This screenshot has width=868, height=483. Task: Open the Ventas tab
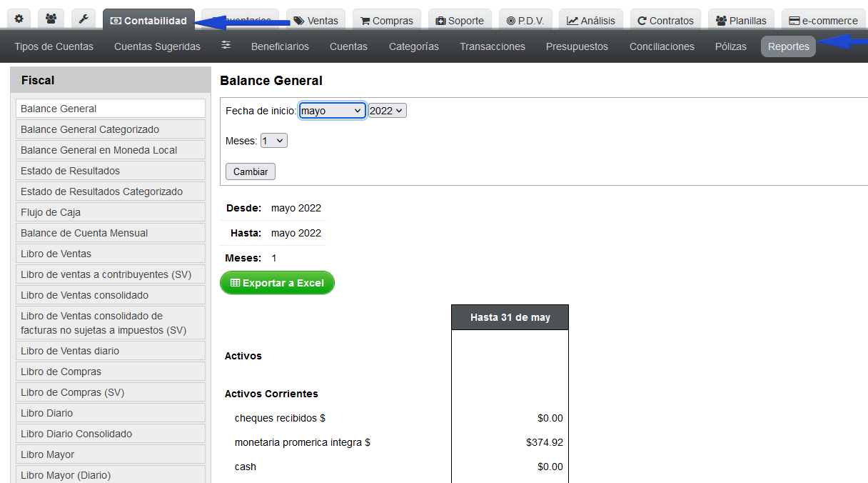coord(316,21)
